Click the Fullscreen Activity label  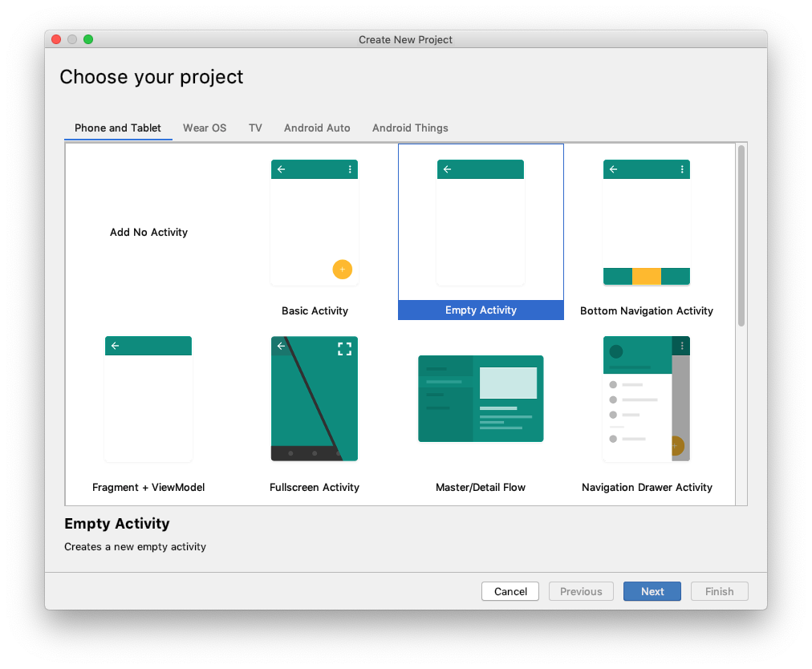tap(315, 487)
